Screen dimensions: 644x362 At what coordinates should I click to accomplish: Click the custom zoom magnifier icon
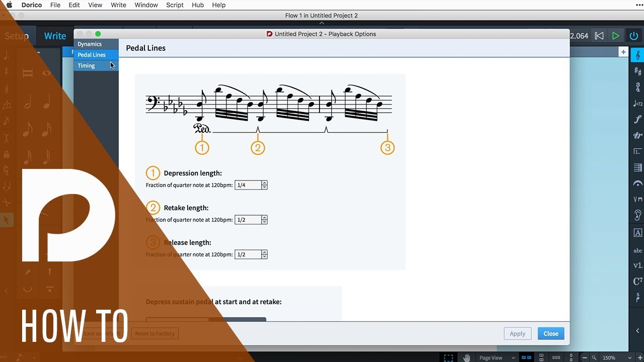[x=594, y=357]
